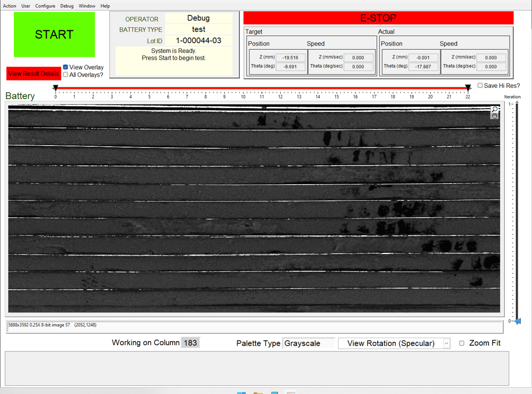Open the Action menu
The image size is (532, 394).
[x=10, y=6]
